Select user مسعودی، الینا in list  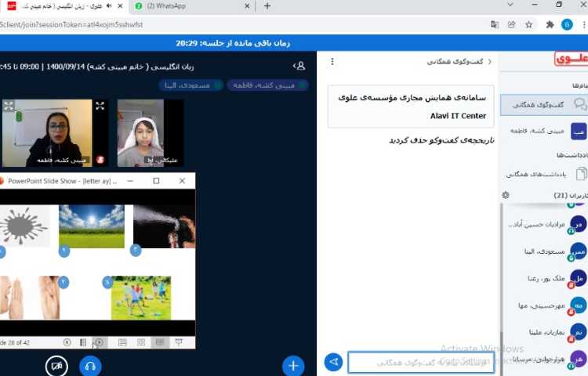[545, 251]
